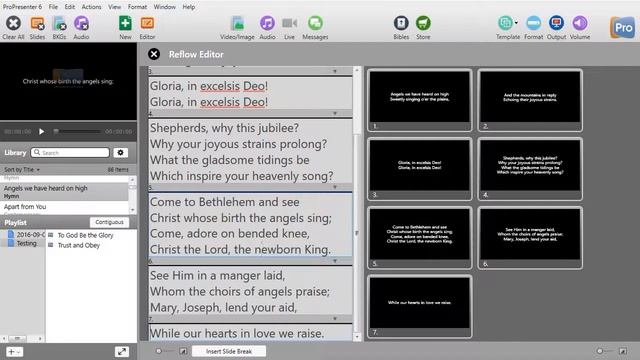The height and width of the screenshot is (360, 640).
Task: Open slide 7 divider dropdown arrow
Action: point(335,319)
